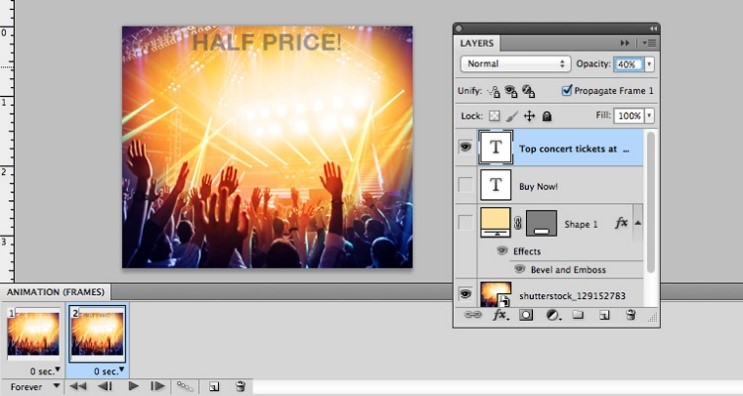Viewport: 743px width, 396px height.
Task: Select the Buy Now! text layer thumbnail
Action: coord(496,185)
